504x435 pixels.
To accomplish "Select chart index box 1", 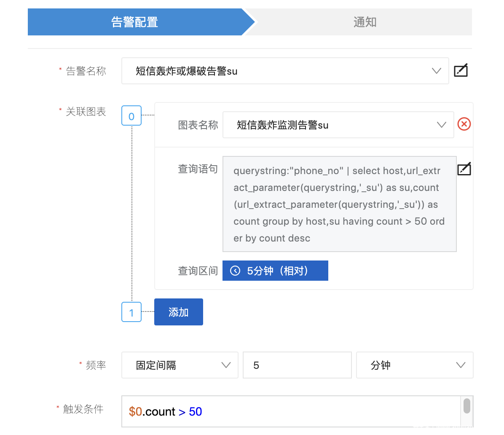I will coord(131,312).
